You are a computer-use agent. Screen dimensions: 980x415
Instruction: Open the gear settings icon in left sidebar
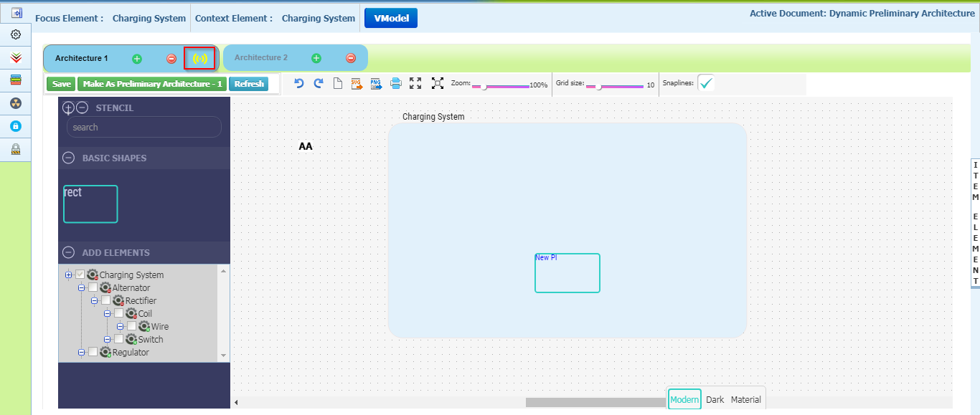coord(16,34)
